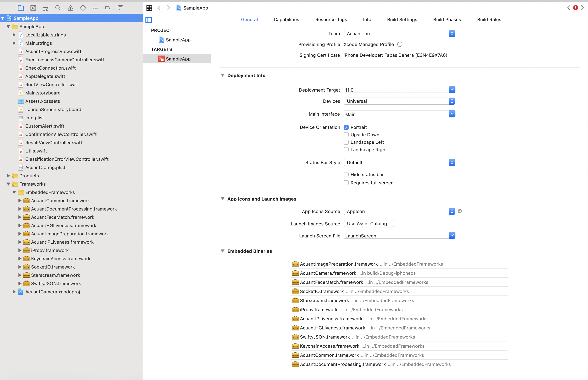Open the Capabilities tab
The width and height of the screenshot is (588, 380).
coord(286,19)
